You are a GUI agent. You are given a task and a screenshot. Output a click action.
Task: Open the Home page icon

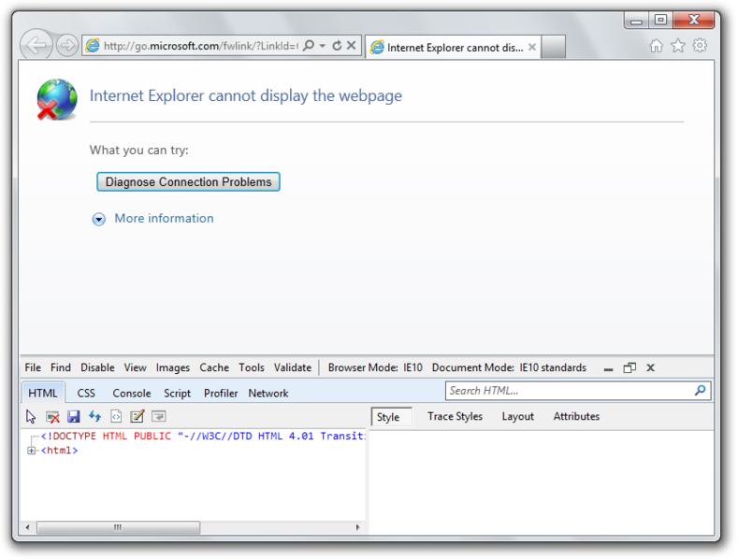(x=656, y=46)
